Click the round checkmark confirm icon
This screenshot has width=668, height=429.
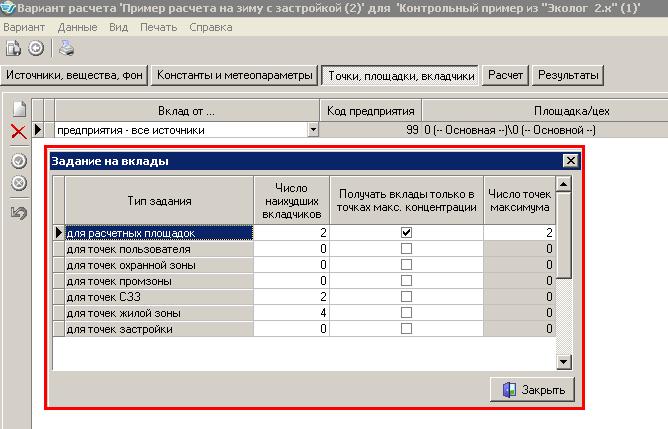(18, 161)
